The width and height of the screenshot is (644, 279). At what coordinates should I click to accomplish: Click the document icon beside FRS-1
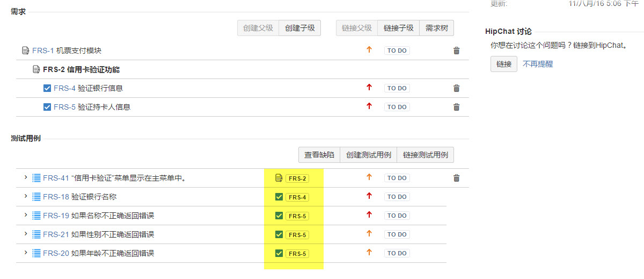coord(25,51)
